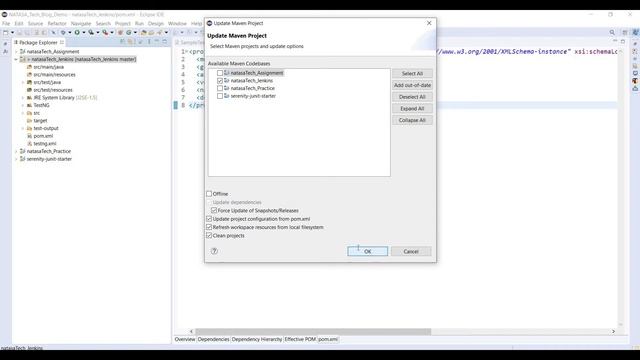
Task: Check natasaTech_Practice in Maven codebases list
Action: (220, 88)
